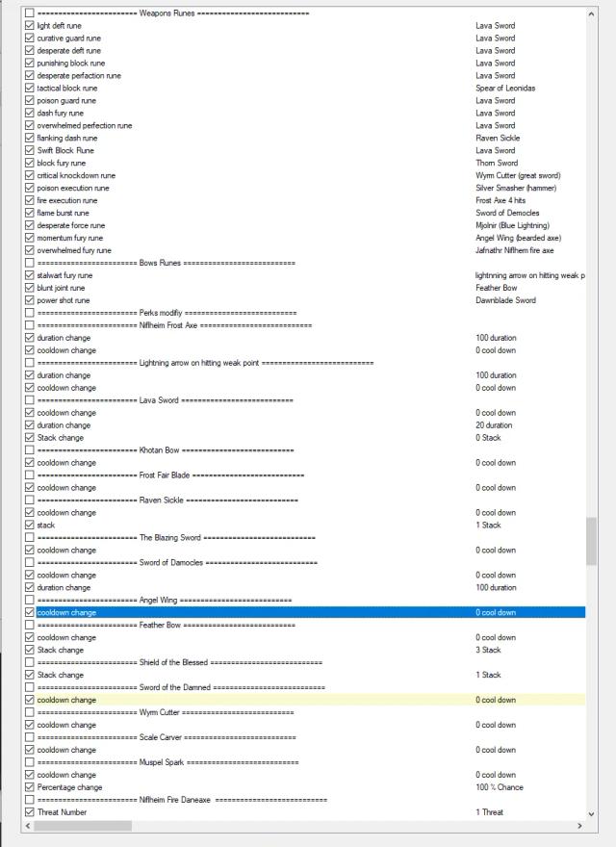Click 0 Stack value under Lava Sword
The image size is (616, 847).
click(x=488, y=438)
